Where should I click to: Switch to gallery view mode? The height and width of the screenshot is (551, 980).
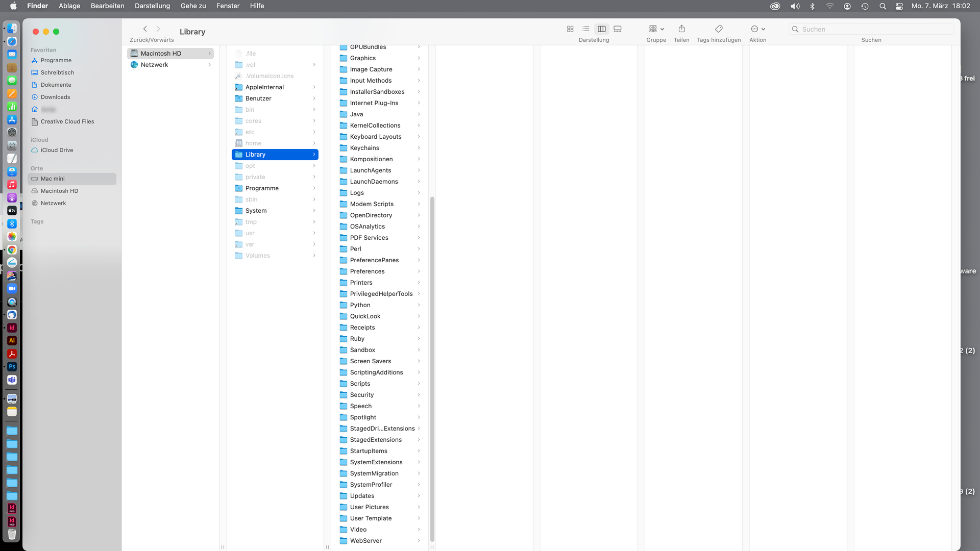pyautogui.click(x=618, y=29)
